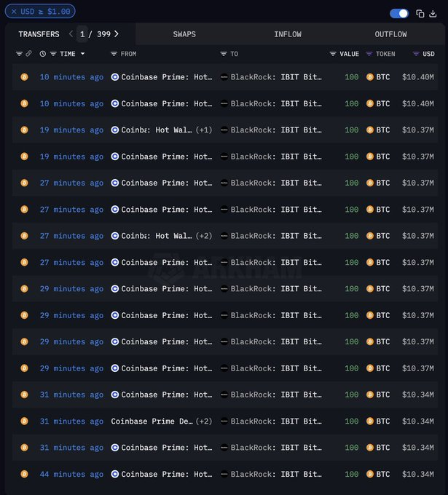Remove the USD ≥ $1.00 filter chip

pos(14,12)
